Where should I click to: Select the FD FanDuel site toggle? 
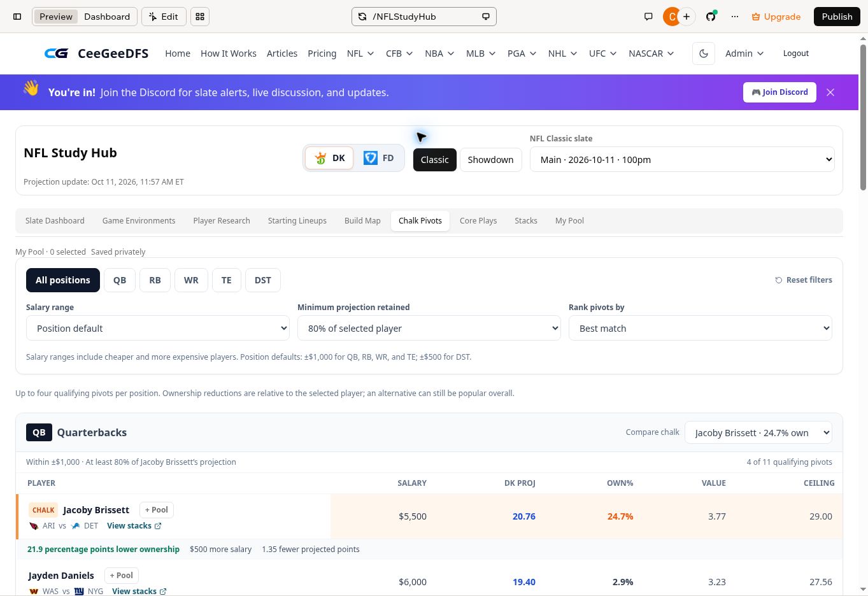pyautogui.click(x=378, y=158)
